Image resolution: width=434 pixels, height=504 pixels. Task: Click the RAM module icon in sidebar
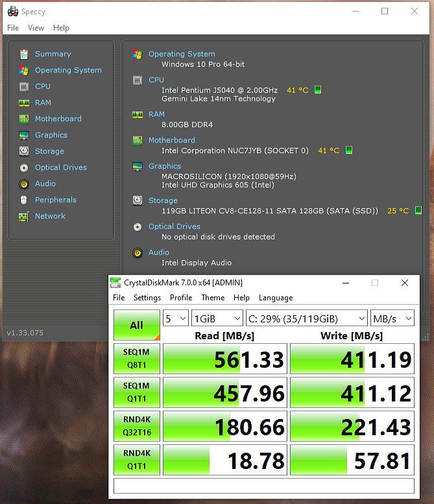pyautogui.click(x=24, y=103)
